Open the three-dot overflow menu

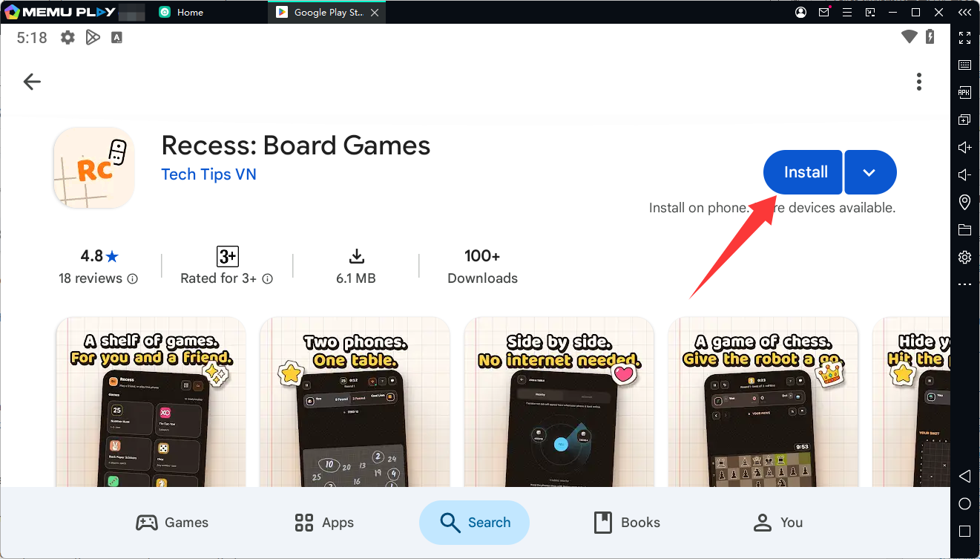[919, 82]
